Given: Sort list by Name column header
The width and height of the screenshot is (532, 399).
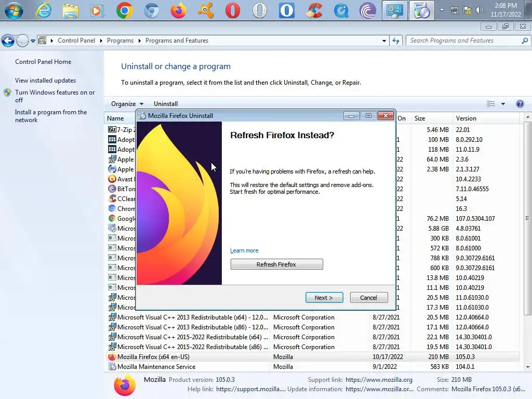Looking at the screenshot, I should pos(120,118).
